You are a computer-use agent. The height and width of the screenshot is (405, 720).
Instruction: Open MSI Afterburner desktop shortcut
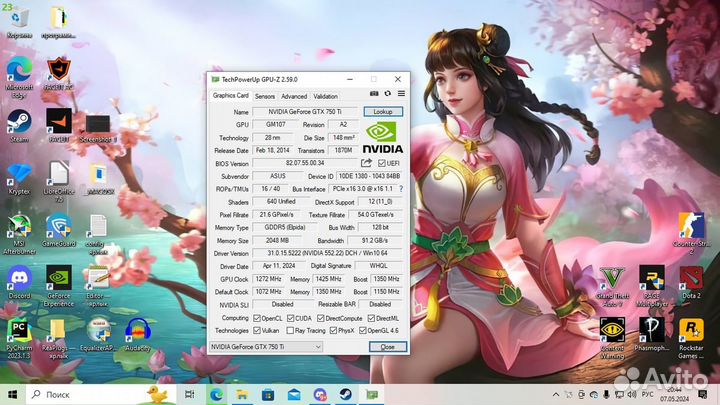19,234
